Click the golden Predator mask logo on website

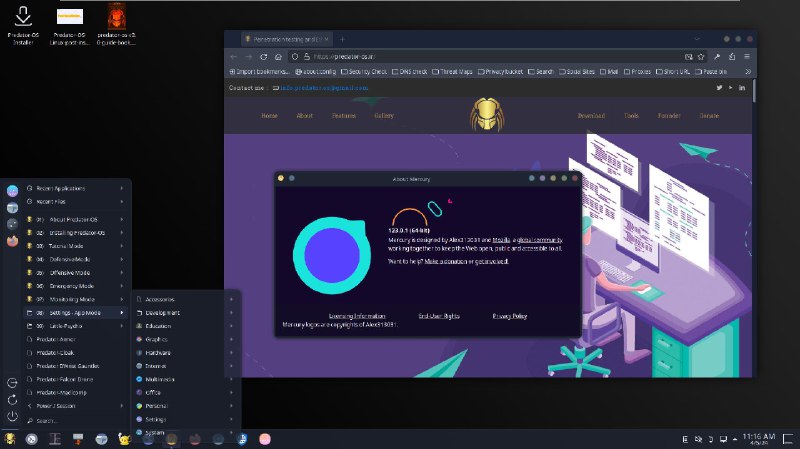click(487, 115)
